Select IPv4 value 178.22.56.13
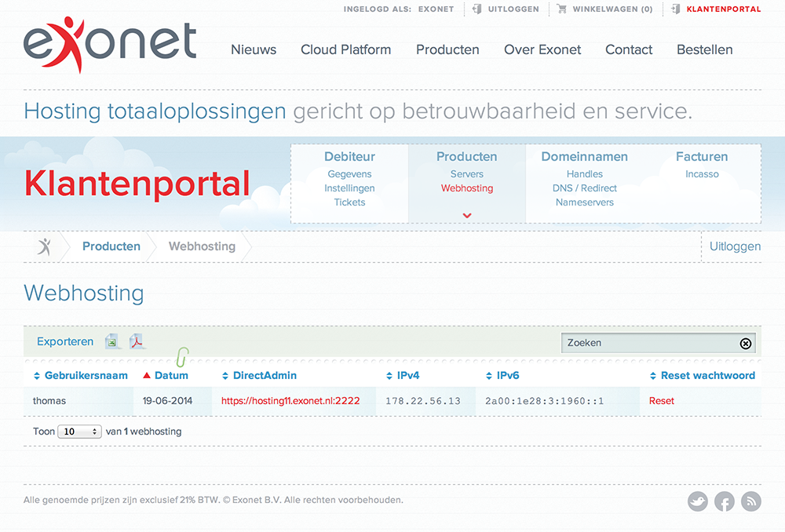 pos(422,401)
